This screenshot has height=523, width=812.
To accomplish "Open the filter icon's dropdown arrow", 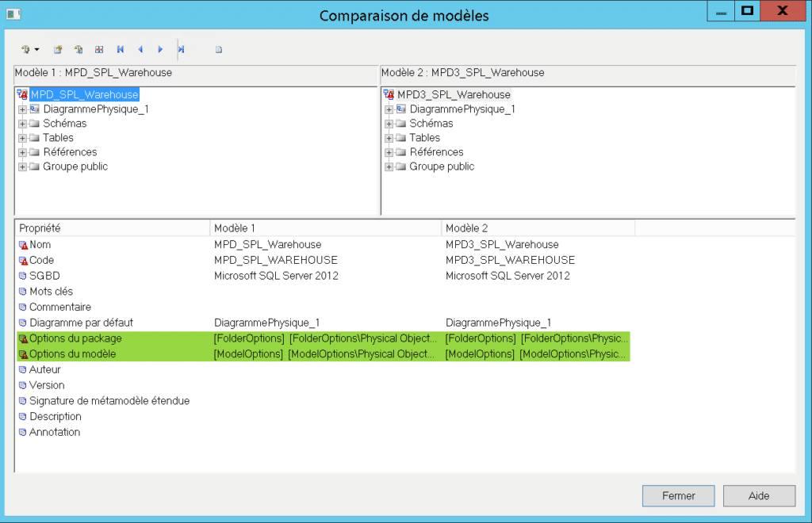I will (x=36, y=50).
